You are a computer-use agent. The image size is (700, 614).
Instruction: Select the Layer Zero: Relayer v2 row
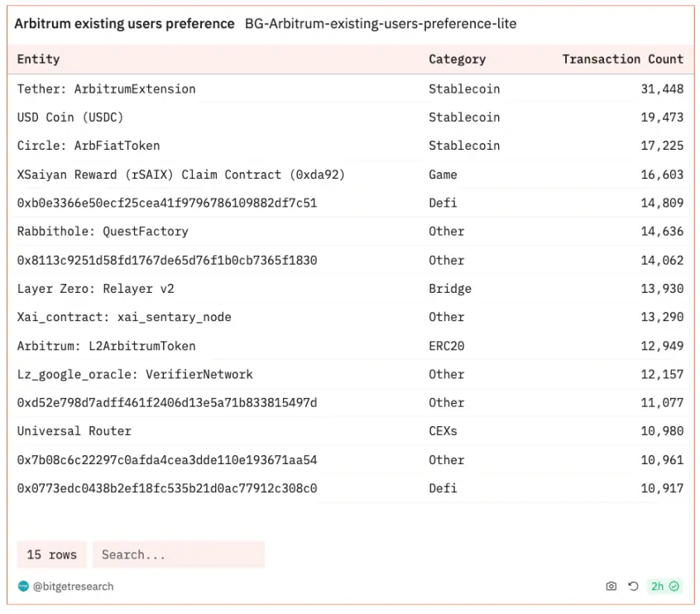(x=95, y=289)
